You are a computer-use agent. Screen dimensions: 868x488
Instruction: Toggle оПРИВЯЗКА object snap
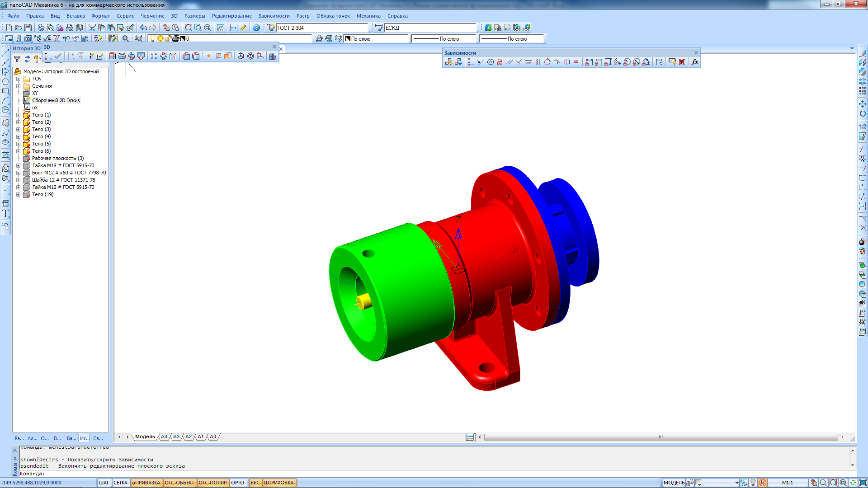point(146,483)
